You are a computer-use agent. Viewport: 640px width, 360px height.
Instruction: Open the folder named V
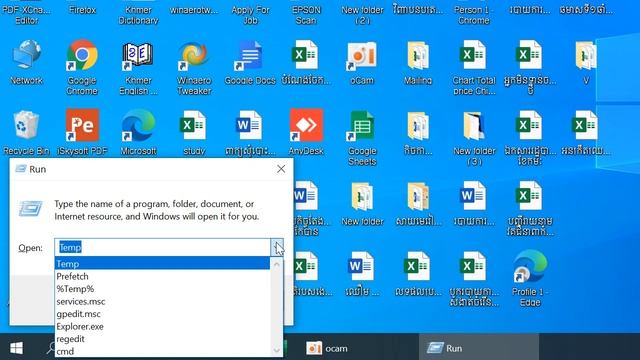(x=586, y=62)
